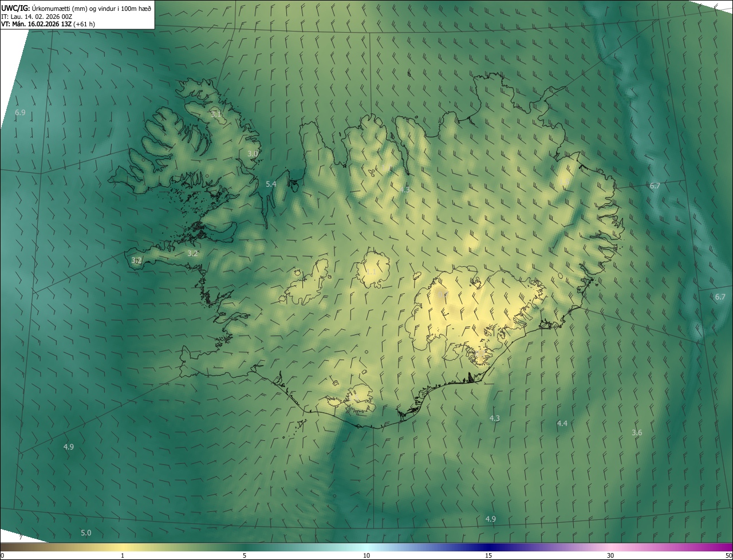The width and height of the screenshot is (733, 560).
Task: Click the 3.0 value on the map
Action: [253, 153]
